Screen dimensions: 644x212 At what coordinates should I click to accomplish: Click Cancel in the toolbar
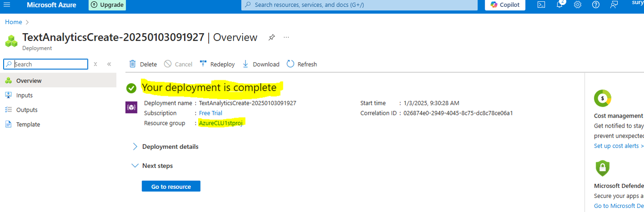click(x=178, y=64)
